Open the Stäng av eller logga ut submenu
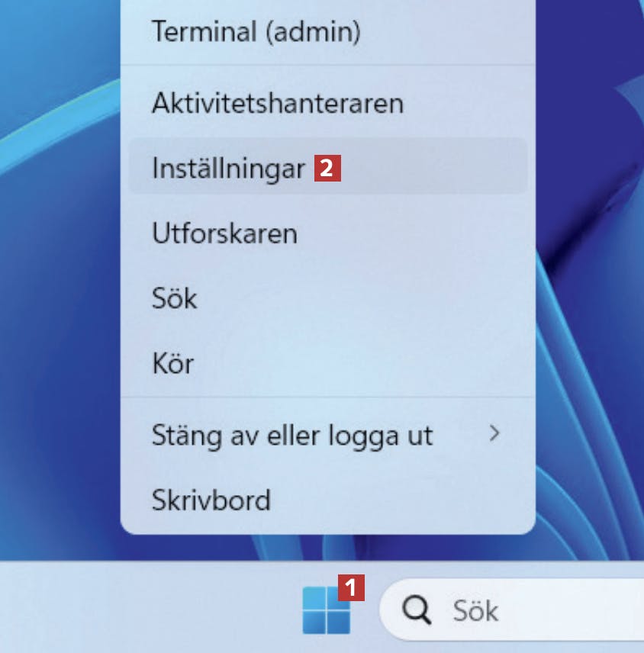This screenshot has height=653, width=644. pos(328,435)
